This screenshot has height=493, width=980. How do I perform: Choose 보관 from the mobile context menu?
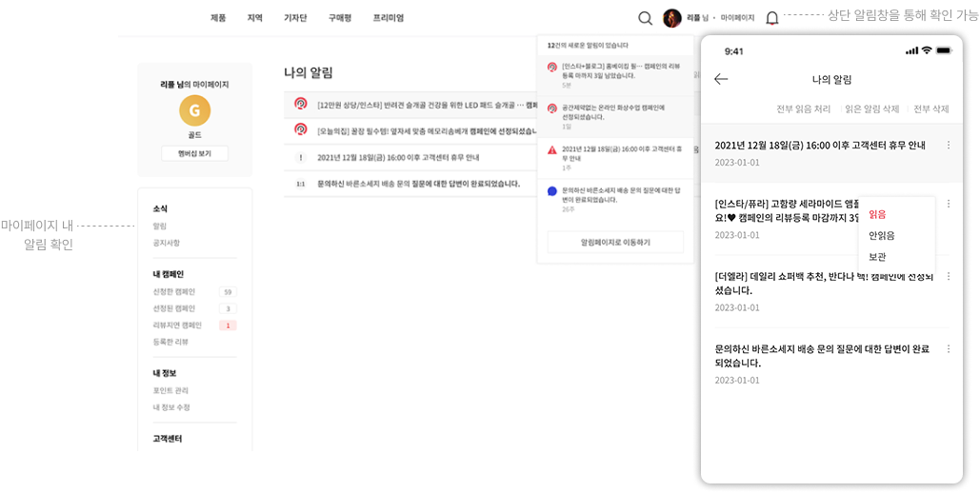click(877, 256)
